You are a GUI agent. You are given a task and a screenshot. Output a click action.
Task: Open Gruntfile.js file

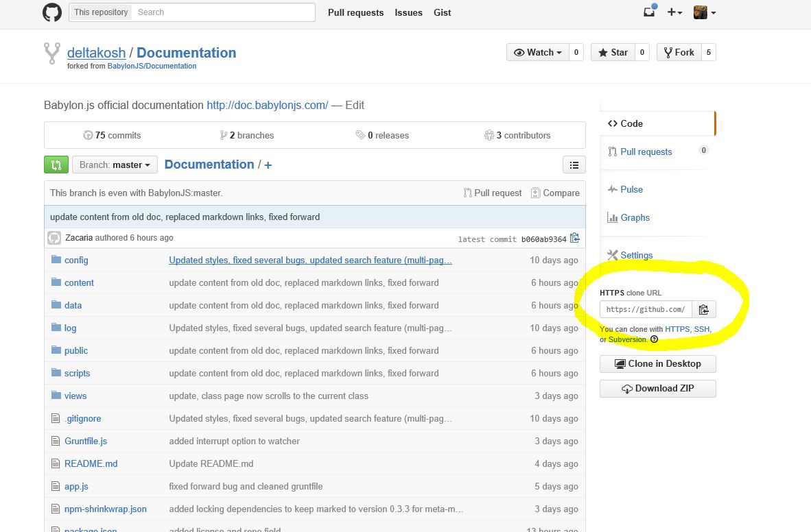pos(86,441)
